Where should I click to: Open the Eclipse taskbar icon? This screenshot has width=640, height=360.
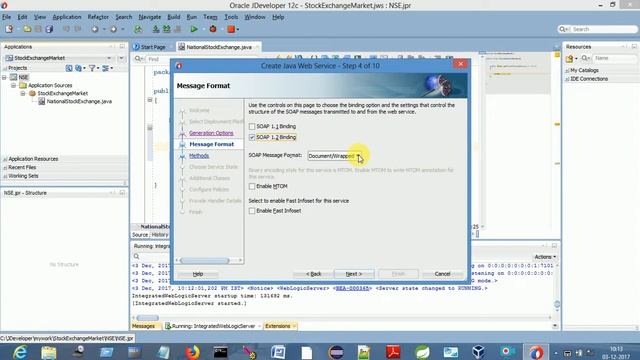pos(336,352)
